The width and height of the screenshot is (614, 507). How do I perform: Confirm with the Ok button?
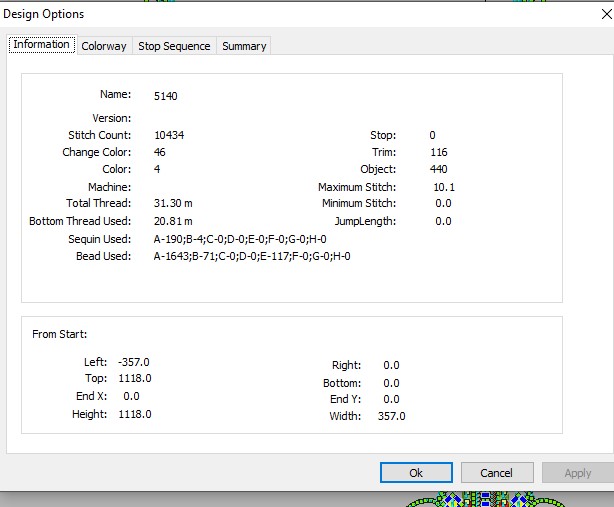point(416,473)
